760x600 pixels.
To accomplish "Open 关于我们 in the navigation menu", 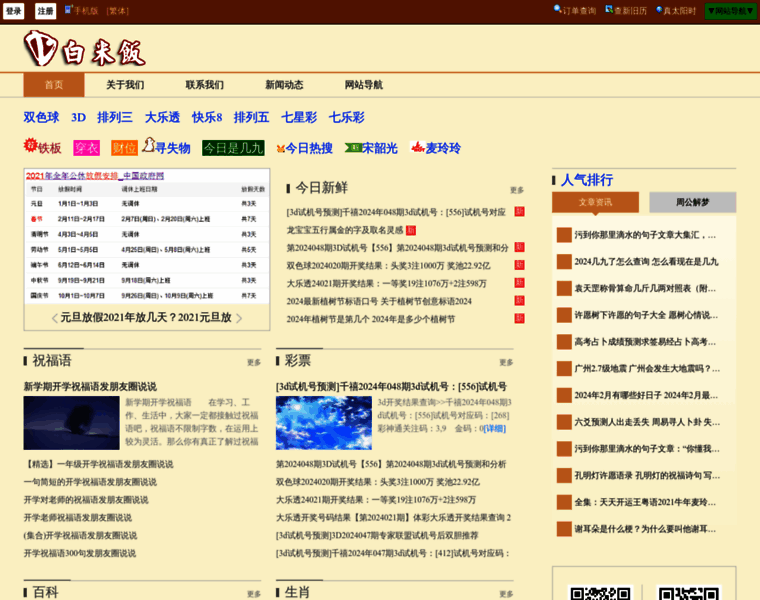I will point(125,85).
